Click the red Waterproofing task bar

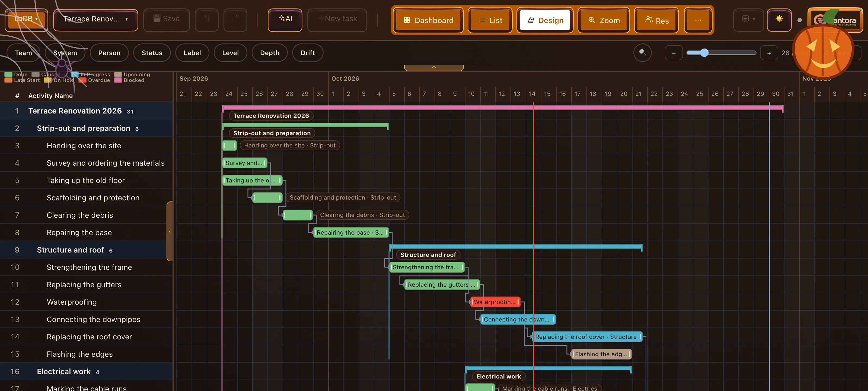coord(495,302)
